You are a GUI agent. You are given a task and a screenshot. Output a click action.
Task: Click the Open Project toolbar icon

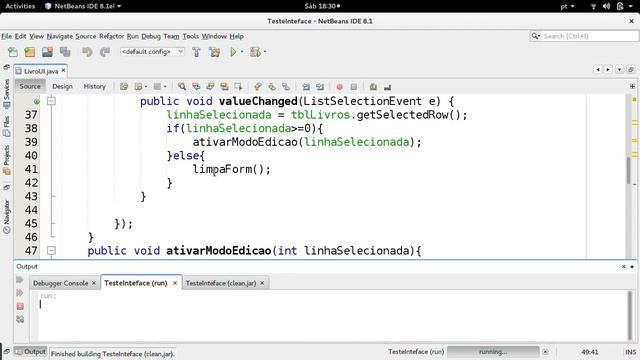click(x=47, y=52)
